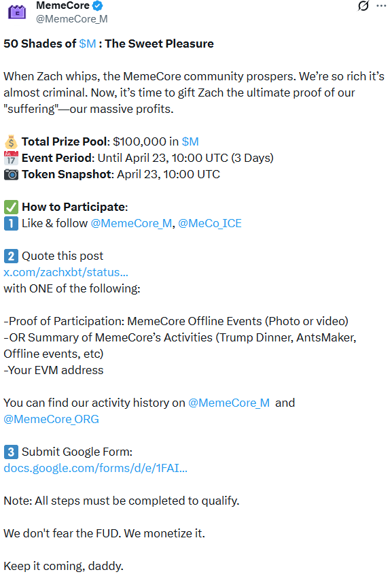Click the camera emoji by Token Snapshot
Image resolution: width=392 pixels, height=587 pixels.
(12, 174)
